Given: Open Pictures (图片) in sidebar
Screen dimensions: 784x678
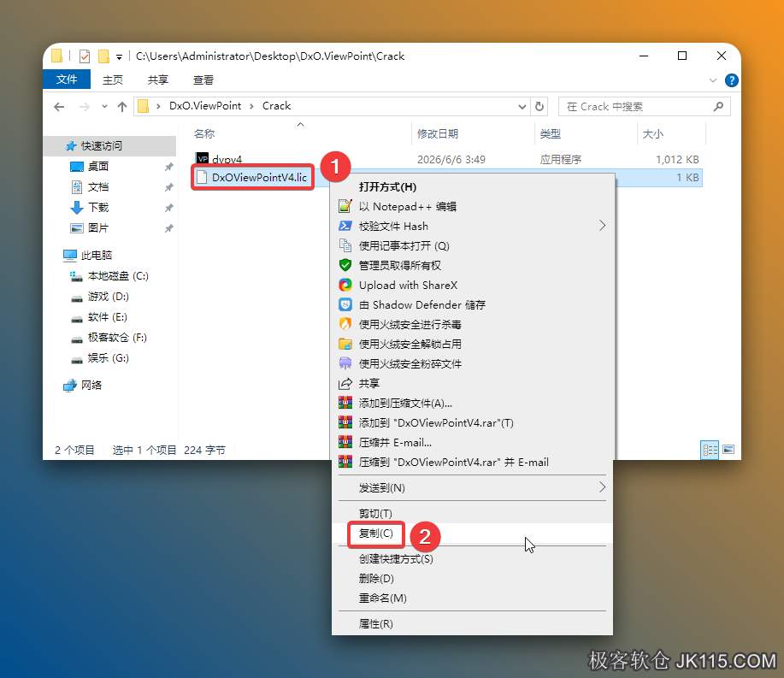Looking at the screenshot, I should pyautogui.click(x=98, y=227).
